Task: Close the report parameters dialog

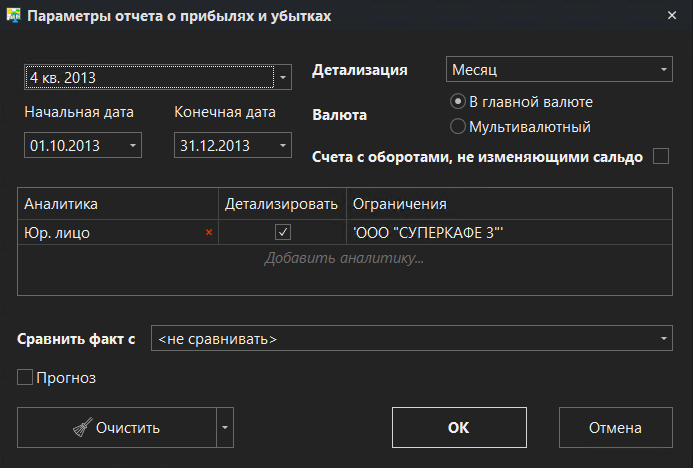Action: click(x=672, y=15)
